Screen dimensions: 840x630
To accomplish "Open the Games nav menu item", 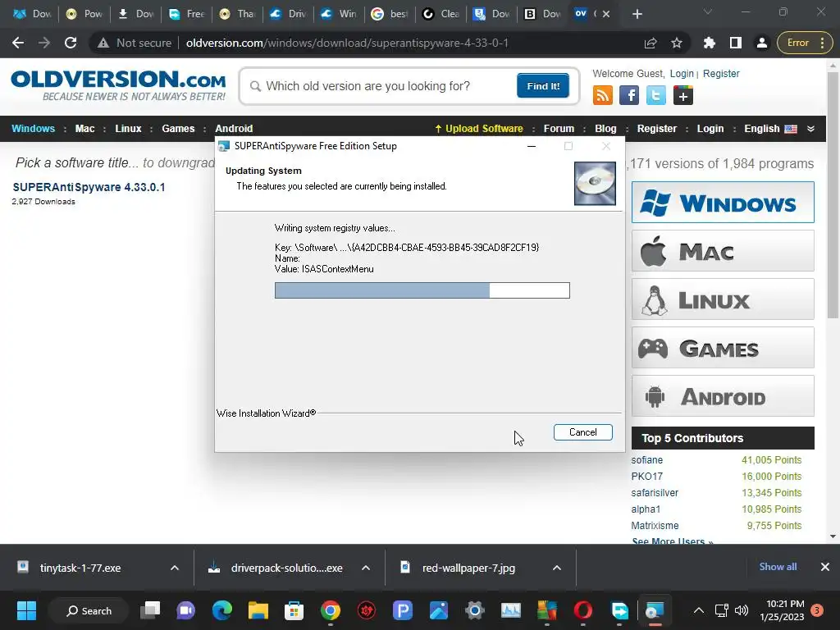I will tap(178, 129).
